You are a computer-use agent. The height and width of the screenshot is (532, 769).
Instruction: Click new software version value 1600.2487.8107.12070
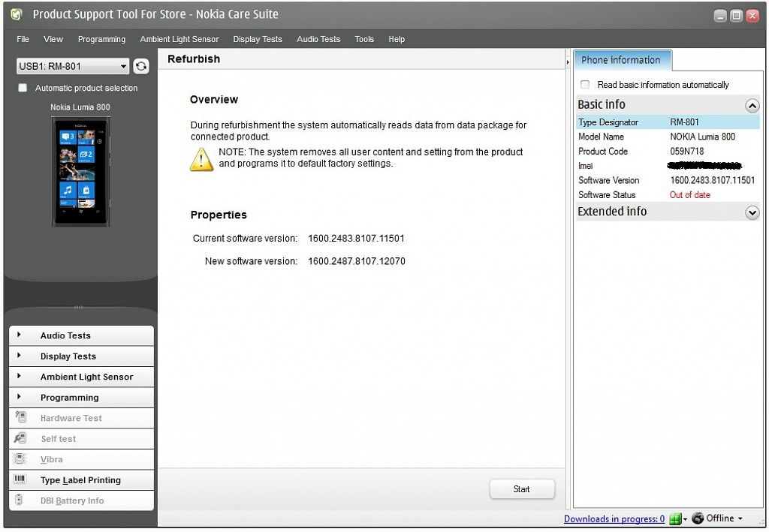[357, 261]
